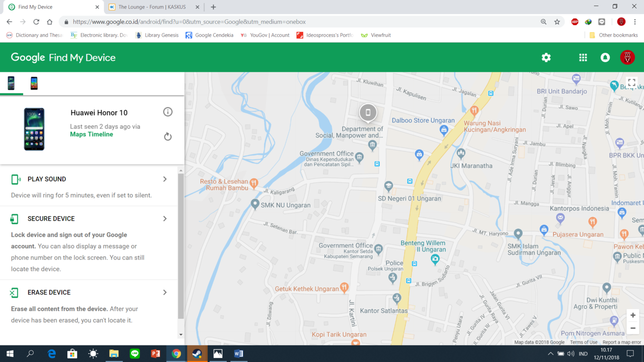Viewport: 644px width, 362px height.
Task: Show Huawei Honor 10 device info
Action: coord(168,112)
